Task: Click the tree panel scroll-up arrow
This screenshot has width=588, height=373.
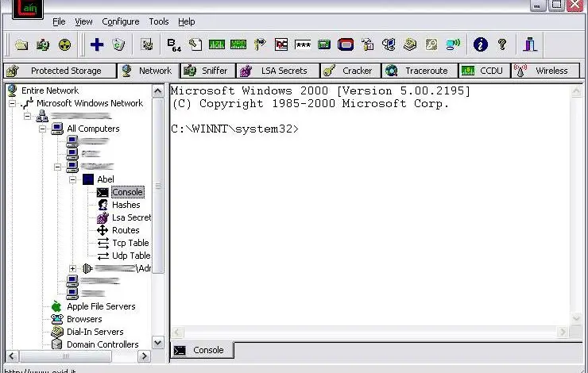Action: 158,91
